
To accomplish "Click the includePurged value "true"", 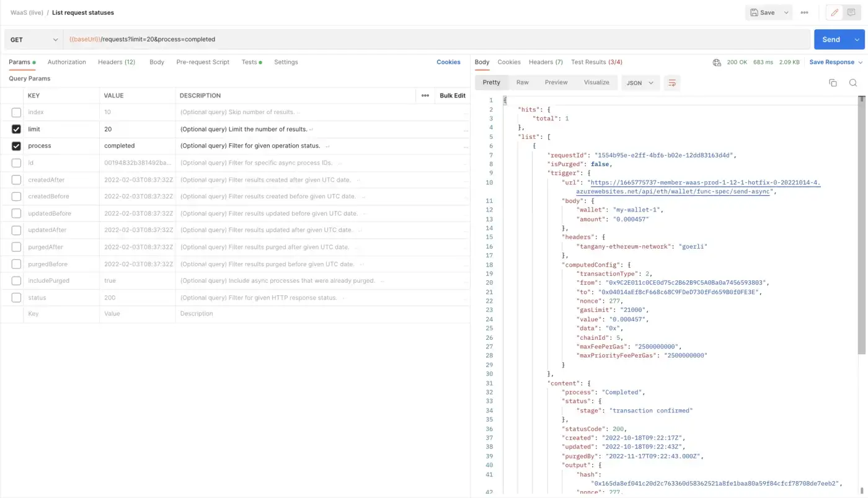I will [x=137, y=281].
